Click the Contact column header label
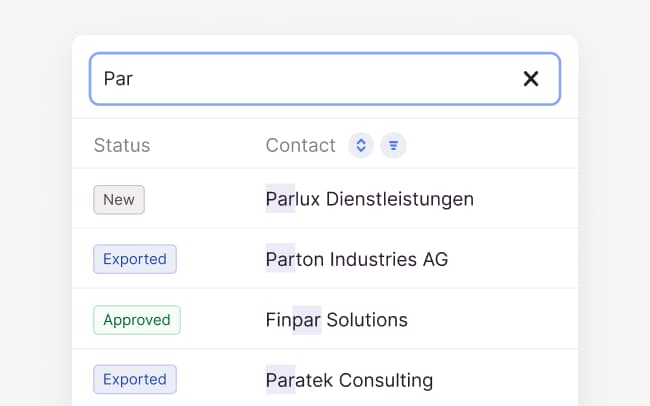 [x=300, y=146]
